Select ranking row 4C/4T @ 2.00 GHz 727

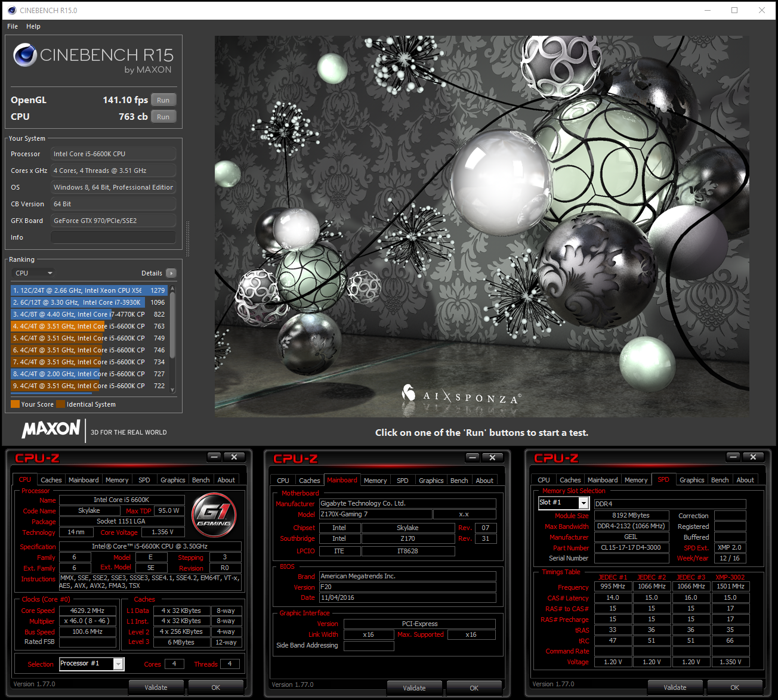pyautogui.click(x=89, y=374)
